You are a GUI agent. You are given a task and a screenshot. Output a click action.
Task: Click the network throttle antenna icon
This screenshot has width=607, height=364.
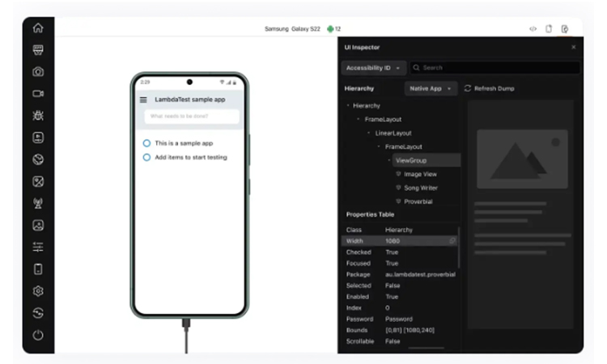point(38,204)
